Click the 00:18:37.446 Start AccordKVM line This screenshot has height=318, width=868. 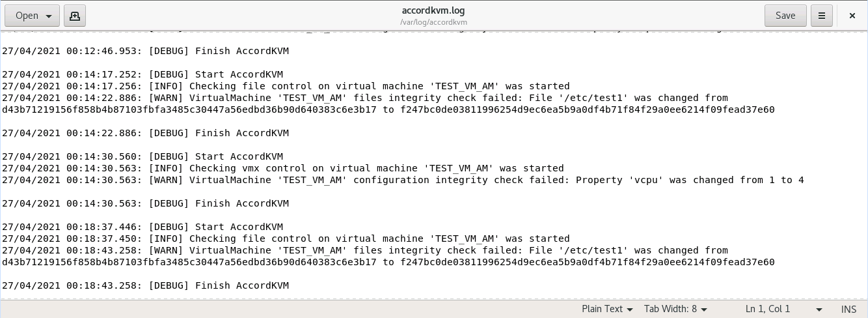click(x=142, y=227)
